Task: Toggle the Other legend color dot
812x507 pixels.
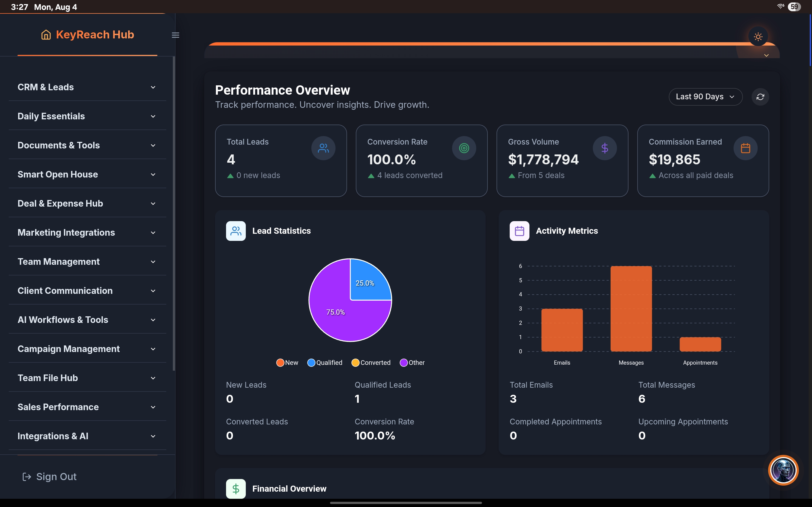Action: click(404, 362)
